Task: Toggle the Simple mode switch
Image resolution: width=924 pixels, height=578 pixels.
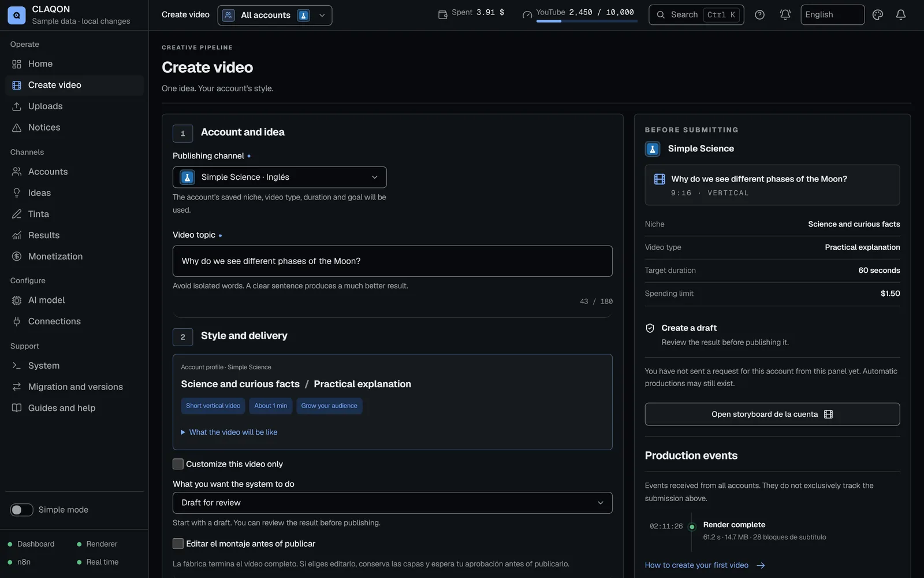Action: click(22, 510)
